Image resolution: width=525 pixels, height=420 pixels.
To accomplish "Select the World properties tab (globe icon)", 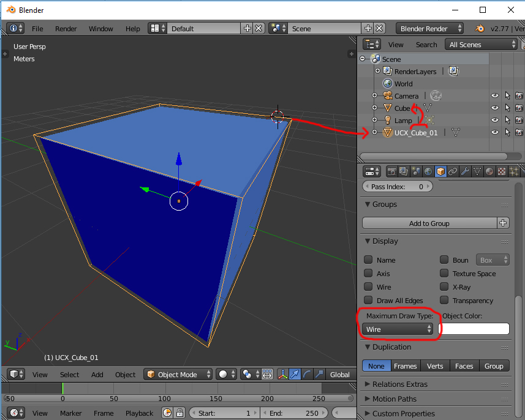I will click(x=427, y=171).
